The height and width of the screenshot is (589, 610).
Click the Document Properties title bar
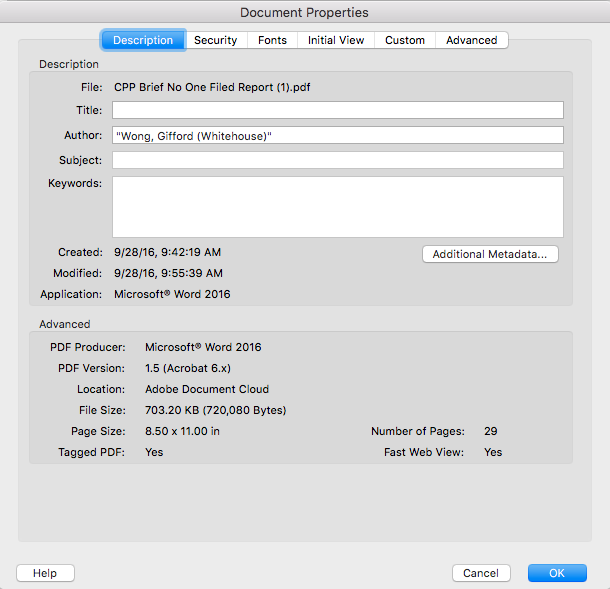[304, 13]
